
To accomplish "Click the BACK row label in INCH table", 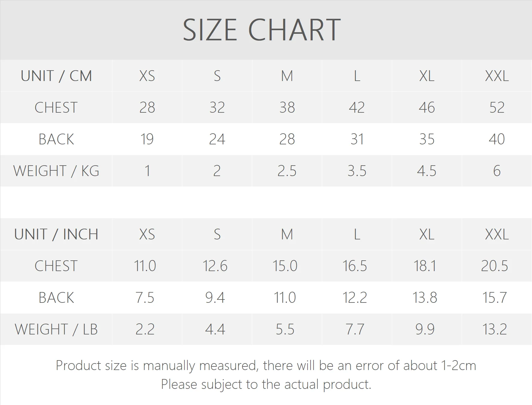I will tap(56, 298).
